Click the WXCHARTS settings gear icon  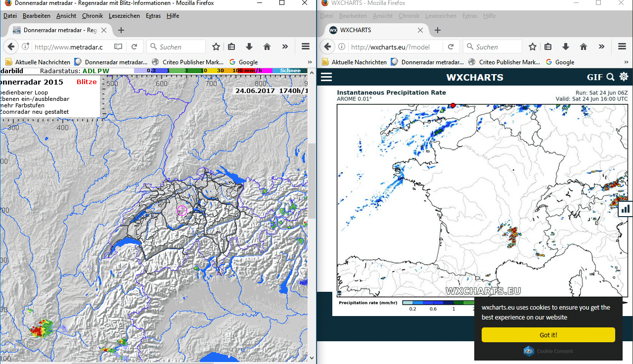click(624, 77)
